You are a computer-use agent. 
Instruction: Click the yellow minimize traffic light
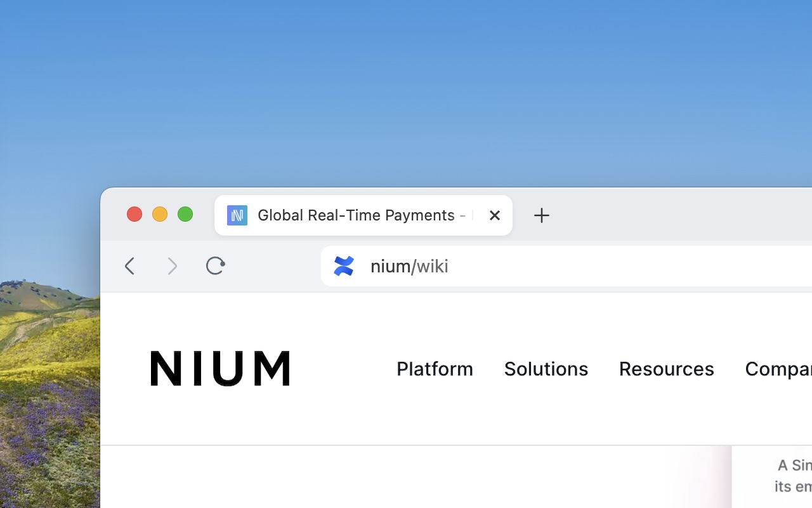coord(160,214)
